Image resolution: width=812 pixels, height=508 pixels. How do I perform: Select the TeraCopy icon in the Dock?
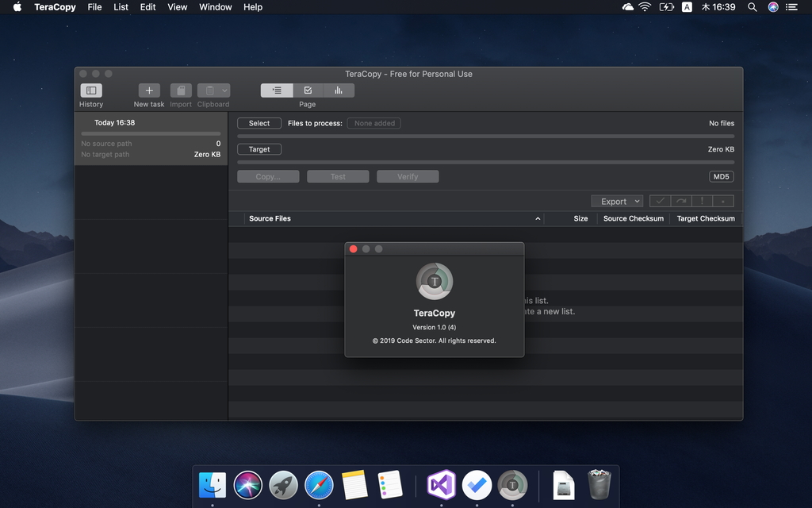tap(513, 484)
